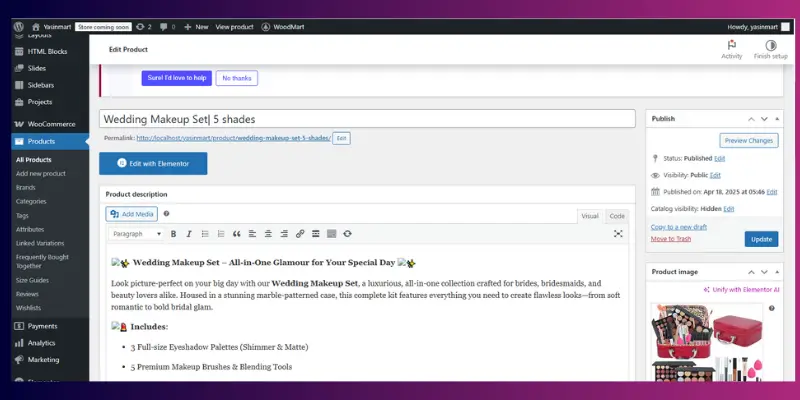The width and height of the screenshot is (800, 400).
Task: Open the WooCommerce menu
Action: [51, 124]
